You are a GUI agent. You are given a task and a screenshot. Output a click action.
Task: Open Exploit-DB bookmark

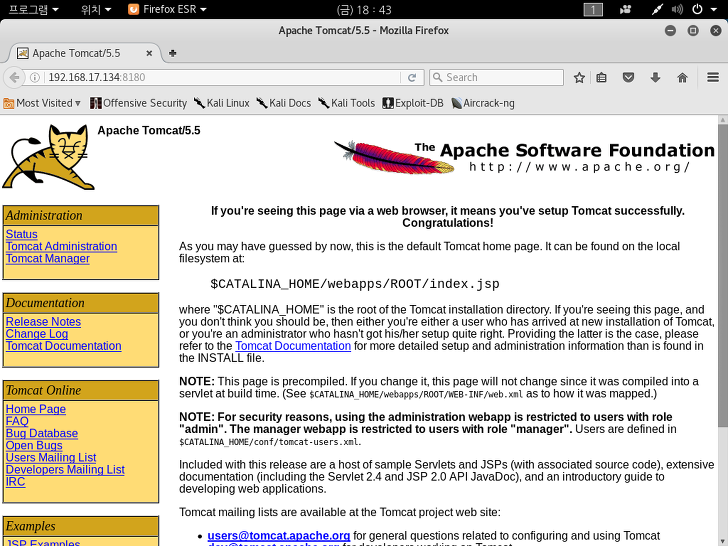tap(413, 103)
